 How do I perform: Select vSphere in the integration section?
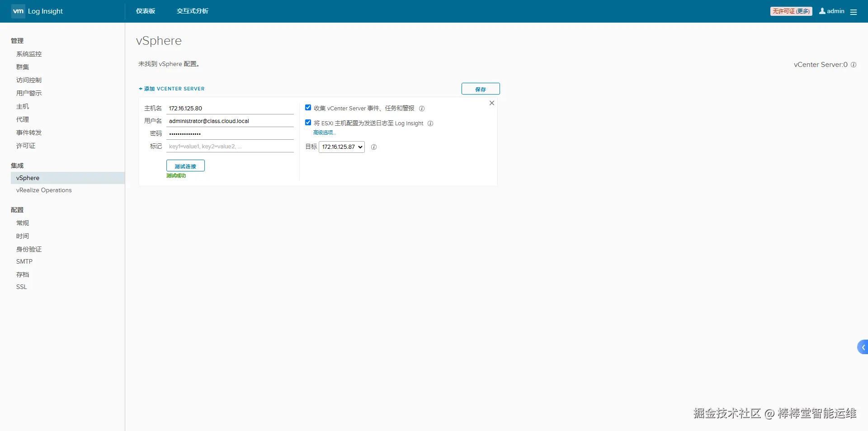68,178
